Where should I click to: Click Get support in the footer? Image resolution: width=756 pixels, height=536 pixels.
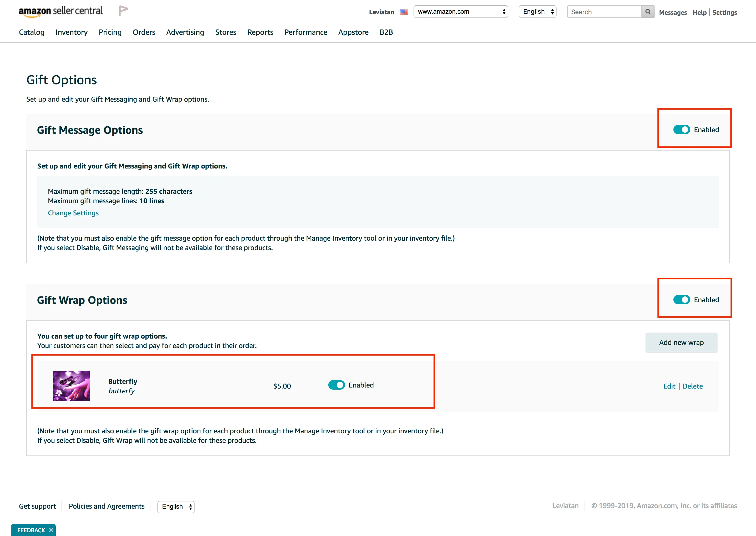37,506
